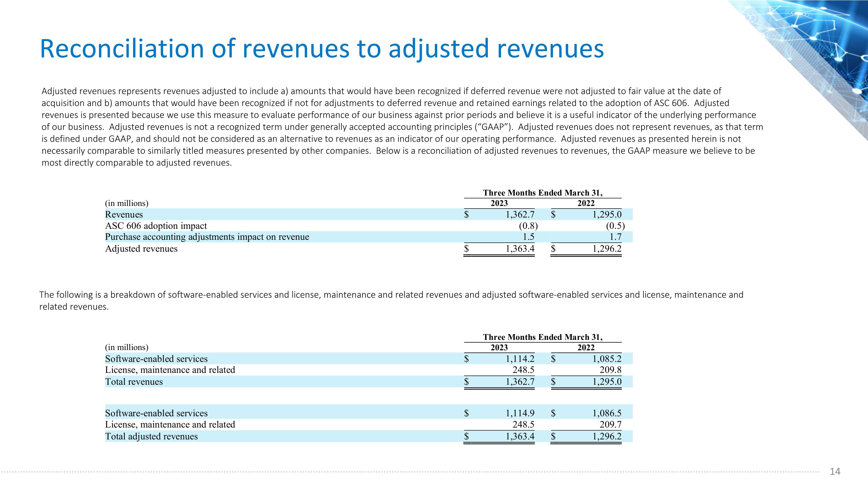This screenshot has width=868, height=488.
Task: Click the 2023 Revenues value 1,362.7
Action: (x=520, y=215)
